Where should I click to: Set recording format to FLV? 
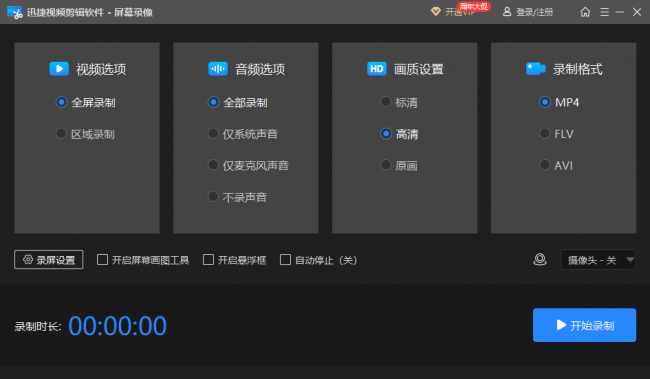click(556, 134)
